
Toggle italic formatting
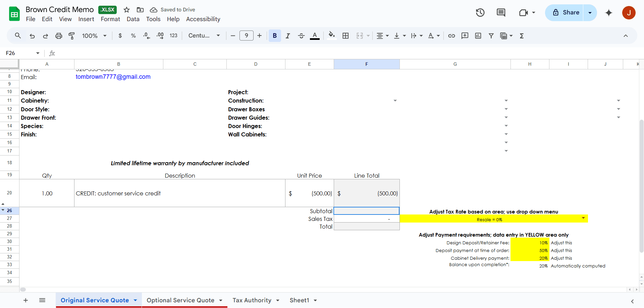click(x=288, y=36)
